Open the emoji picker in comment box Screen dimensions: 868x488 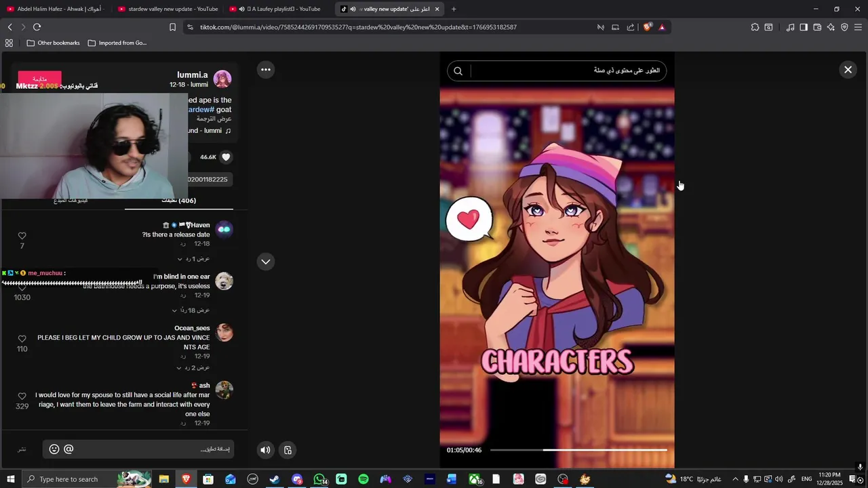54,449
